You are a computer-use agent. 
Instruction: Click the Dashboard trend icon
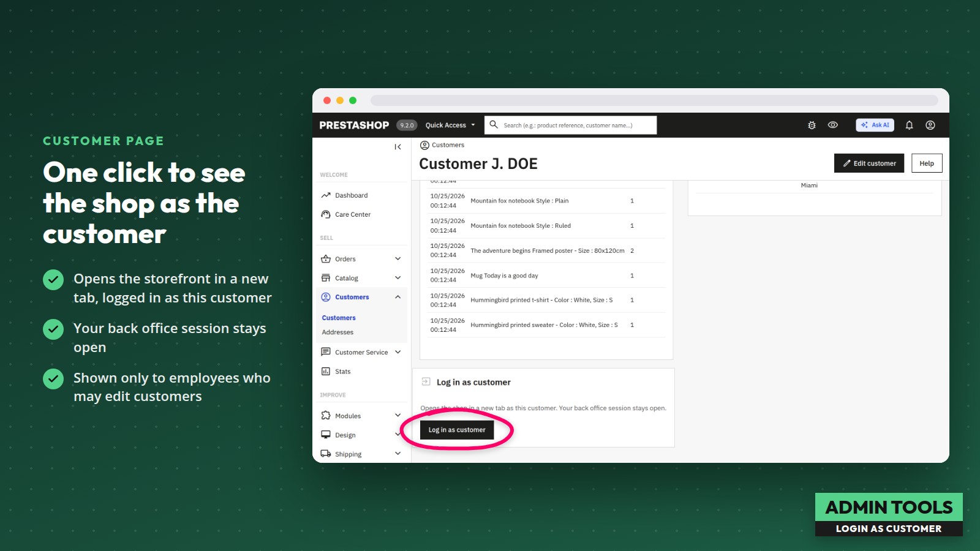coord(326,195)
